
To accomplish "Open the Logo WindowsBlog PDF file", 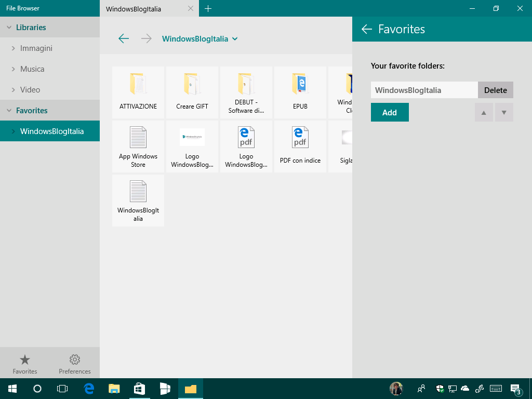I will [x=246, y=146].
